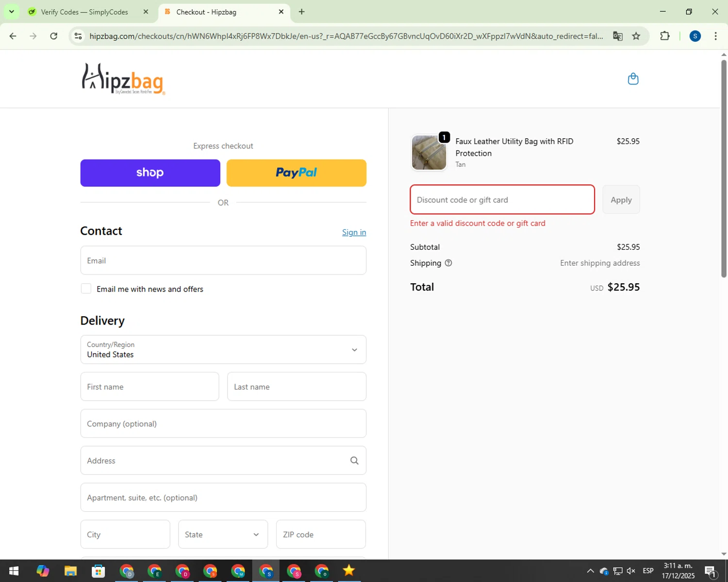Close the Checkout Hipzbag tab
The height and width of the screenshot is (582, 728).
click(x=281, y=12)
